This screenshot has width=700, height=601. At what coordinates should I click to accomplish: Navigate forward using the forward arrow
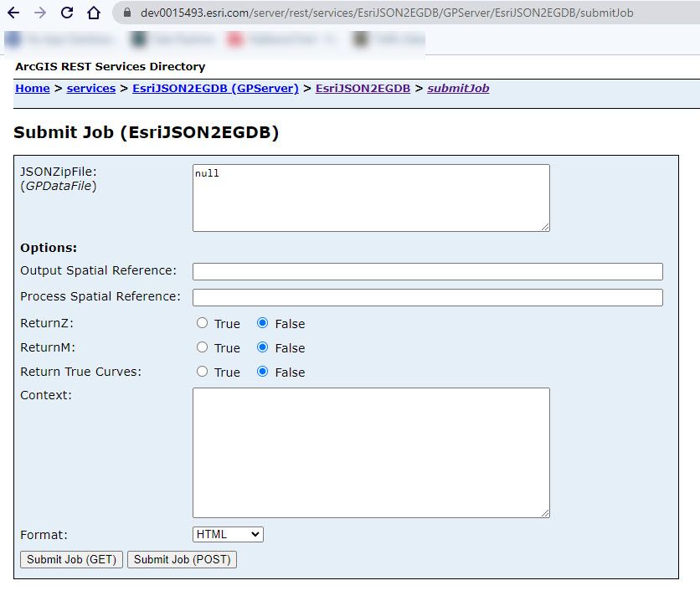(40, 13)
